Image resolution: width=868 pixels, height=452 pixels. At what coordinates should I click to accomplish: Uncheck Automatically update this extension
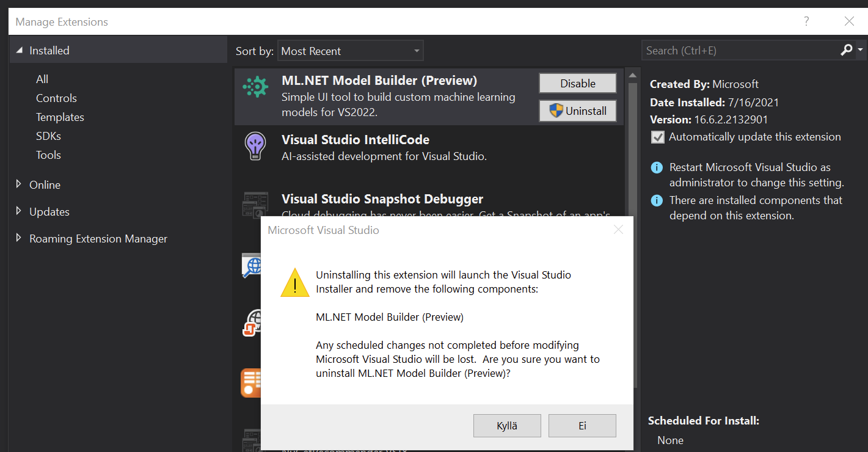point(657,137)
